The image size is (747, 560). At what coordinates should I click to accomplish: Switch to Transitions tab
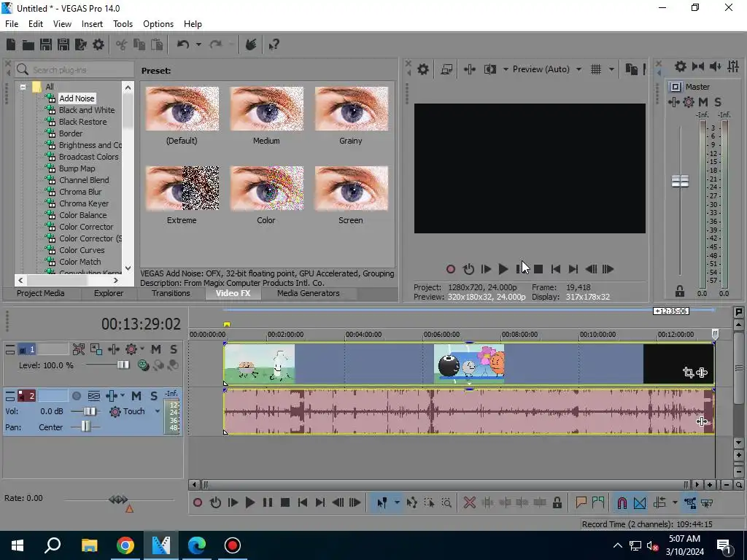coord(171,293)
